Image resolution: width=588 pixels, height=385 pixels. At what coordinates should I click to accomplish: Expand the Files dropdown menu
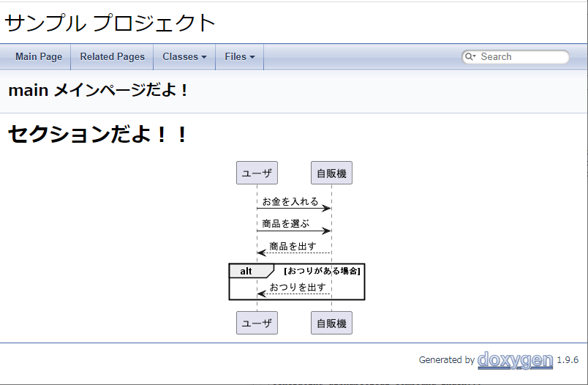point(240,56)
